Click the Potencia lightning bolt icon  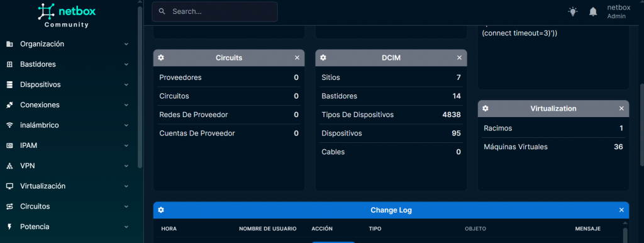point(9,227)
